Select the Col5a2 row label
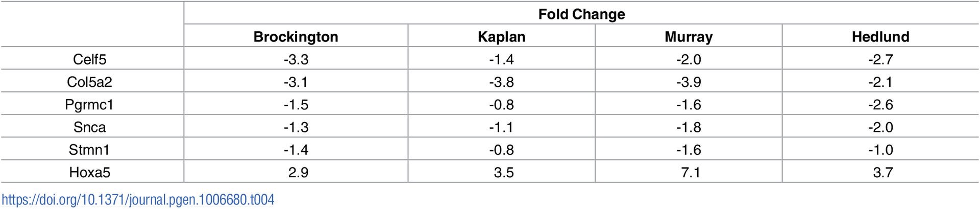This screenshot has height=209, width=980. [89, 82]
